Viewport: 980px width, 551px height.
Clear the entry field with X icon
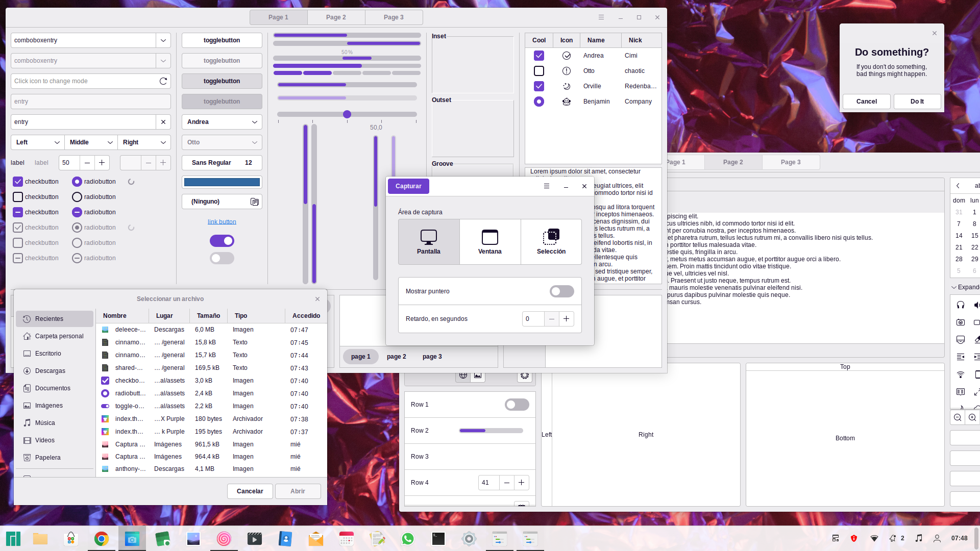point(163,122)
